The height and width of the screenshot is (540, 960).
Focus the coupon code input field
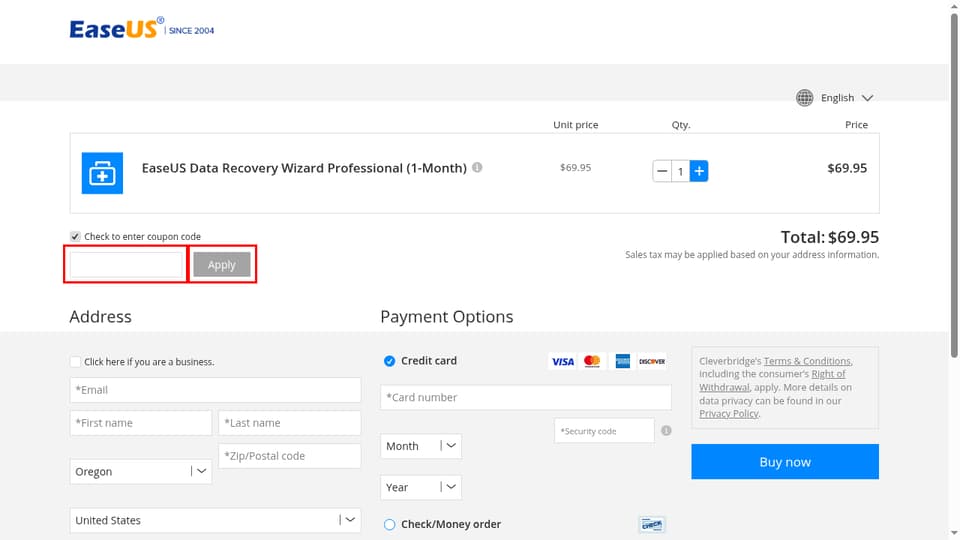coord(126,264)
